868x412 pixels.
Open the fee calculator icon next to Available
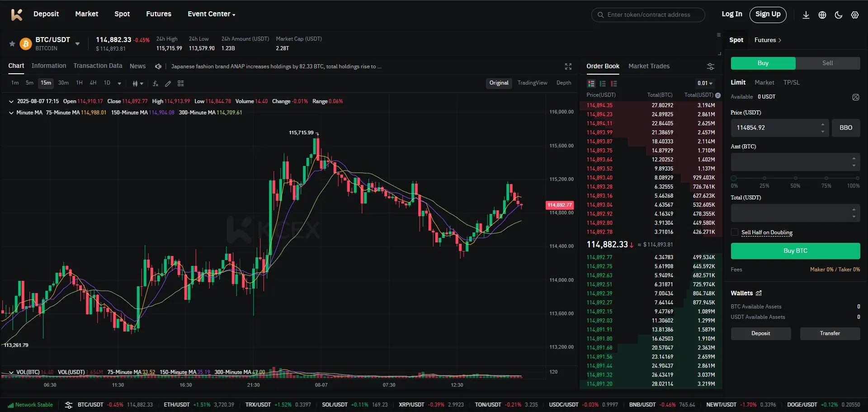(x=856, y=97)
